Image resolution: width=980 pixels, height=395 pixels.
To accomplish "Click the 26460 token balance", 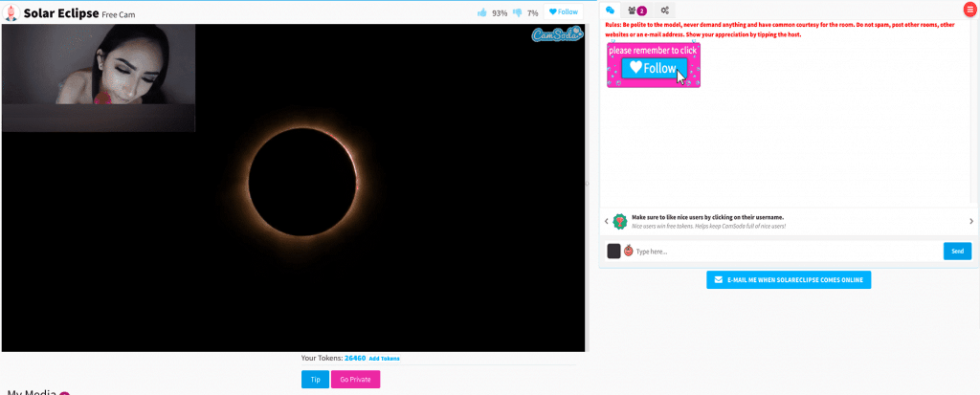I will pyautogui.click(x=355, y=359).
